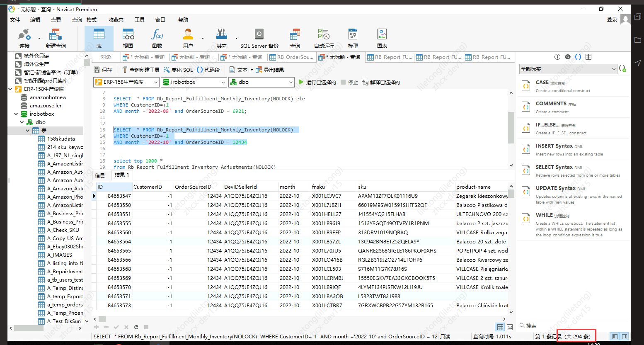Open the 视图 views toolbar icon
Image resolution: width=644 pixels, height=345 pixels.
coord(128,38)
